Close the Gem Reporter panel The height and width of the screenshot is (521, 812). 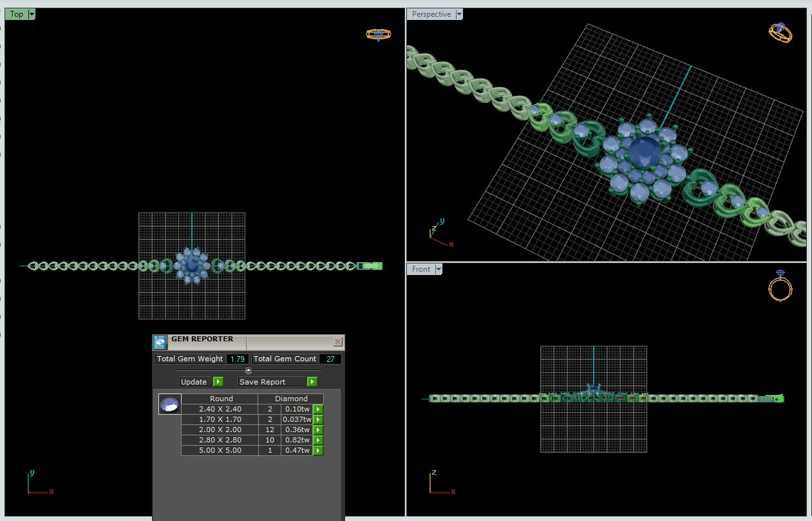pyautogui.click(x=337, y=342)
